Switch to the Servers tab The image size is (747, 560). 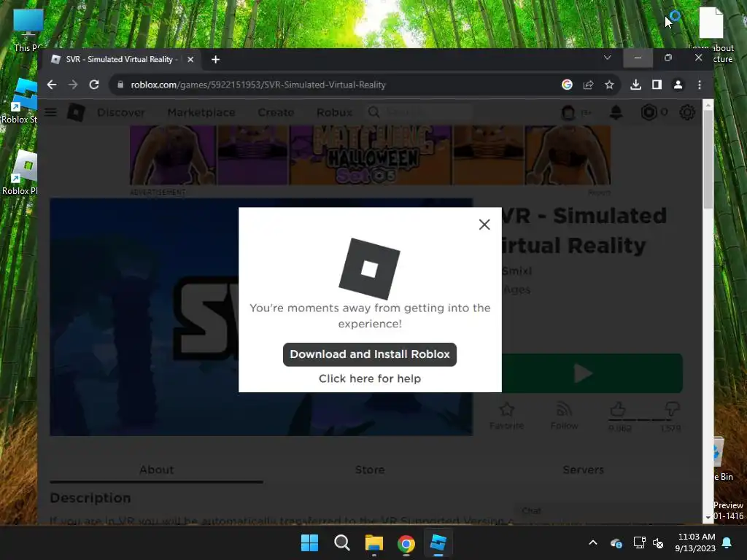[x=583, y=470]
